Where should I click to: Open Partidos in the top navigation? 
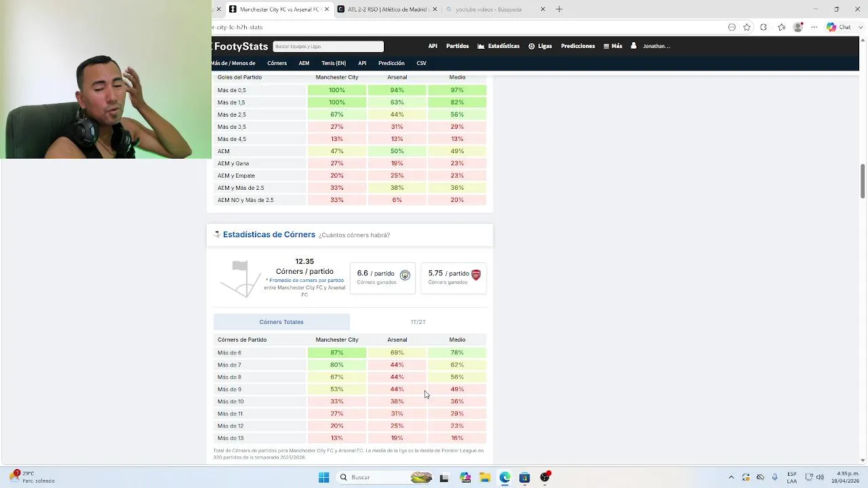tap(457, 46)
